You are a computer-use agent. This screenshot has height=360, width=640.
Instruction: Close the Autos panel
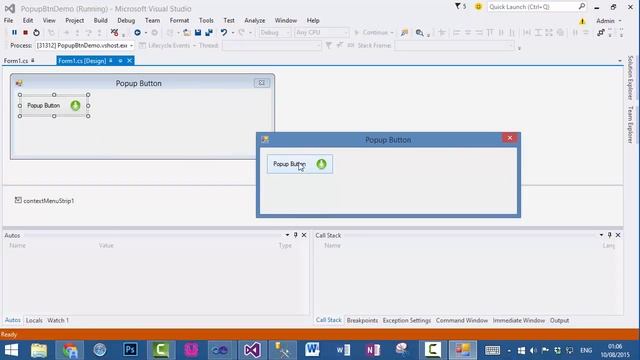click(304, 235)
